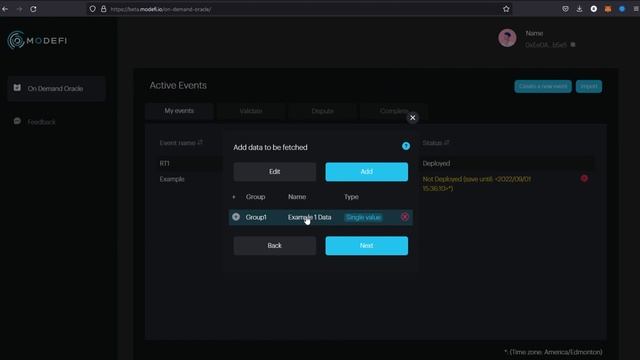Click the Add button
Image resolution: width=640 pixels, height=360 pixels.
[x=367, y=172]
